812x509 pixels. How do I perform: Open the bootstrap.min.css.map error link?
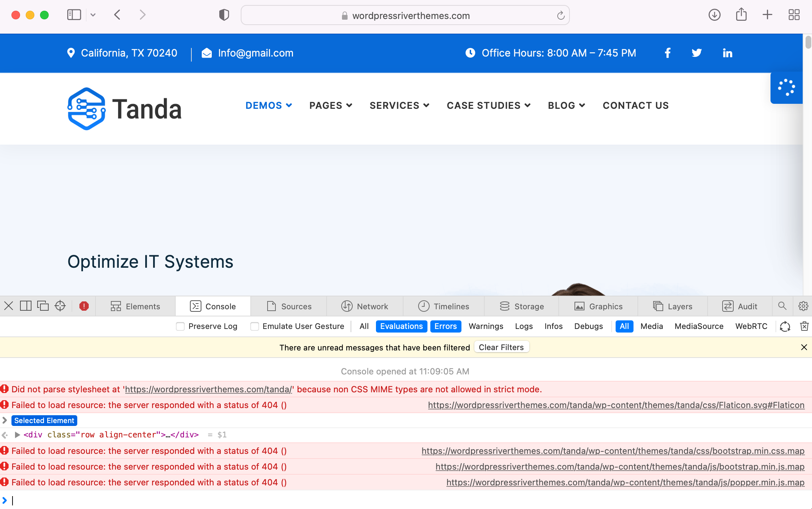click(x=613, y=451)
